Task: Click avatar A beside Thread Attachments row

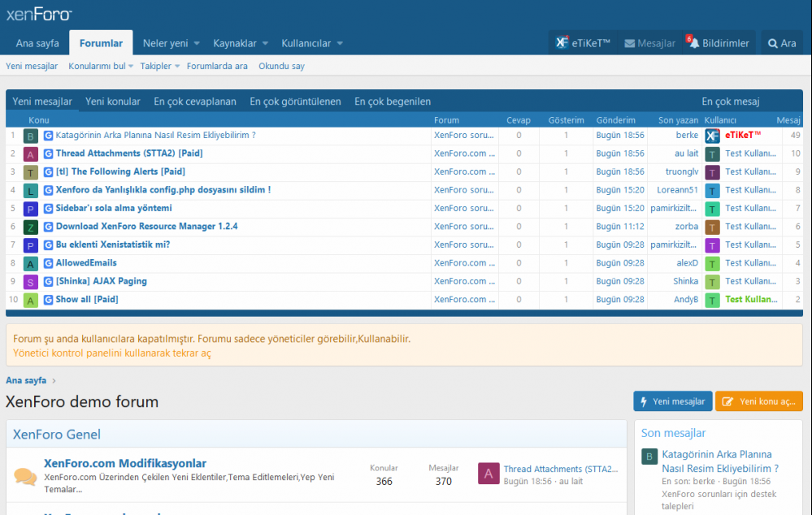Action: (x=31, y=154)
